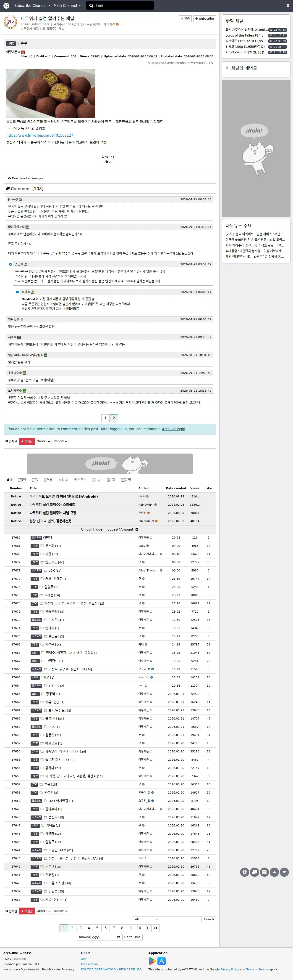This screenshot has width=293, height=980.
Task: Toggle the 전체글 all-posts filter
Action: tap(11, 441)
